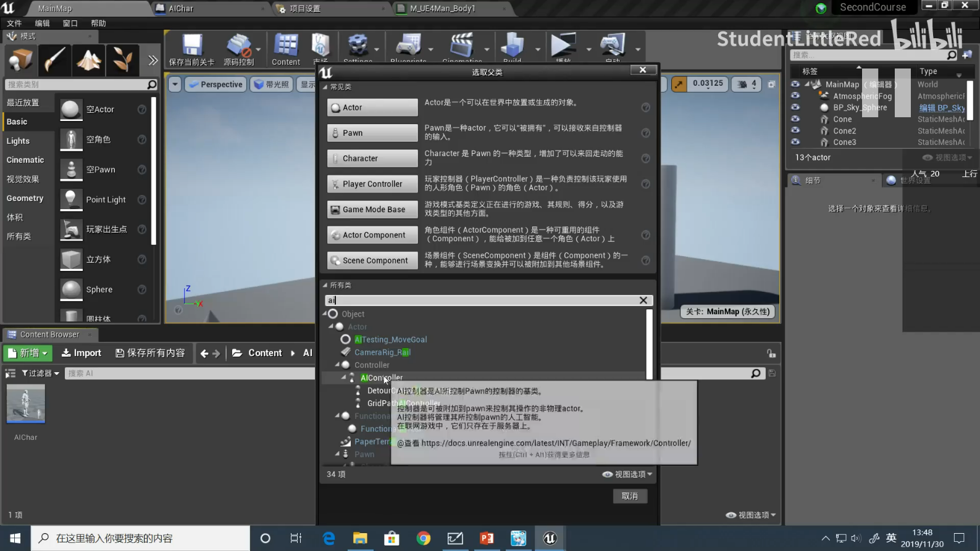
Task: Toggle visibility of MainMap in outliner
Action: pos(795,84)
